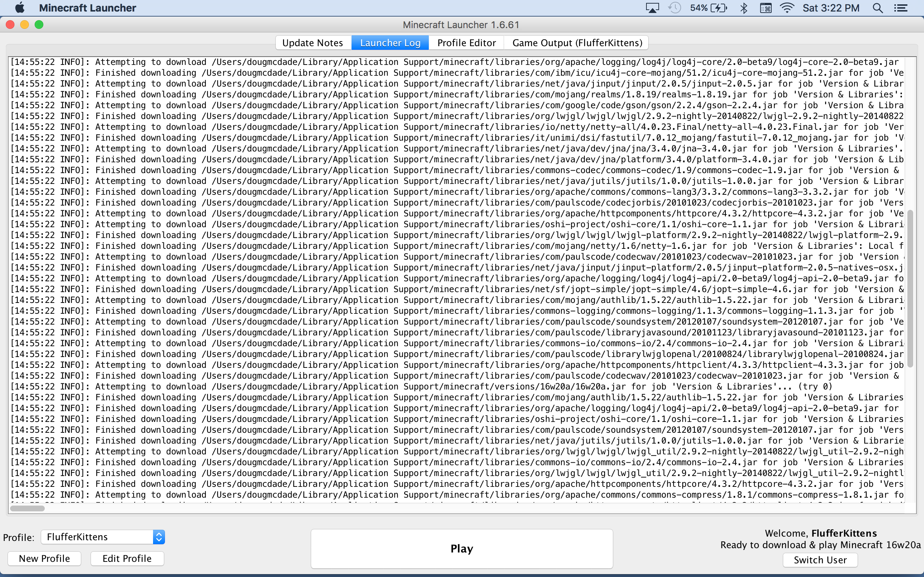Viewport: 924px width, 577px height.
Task: Open the Apple menu icon
Action: pyautogui.click(x=20, y=8)
